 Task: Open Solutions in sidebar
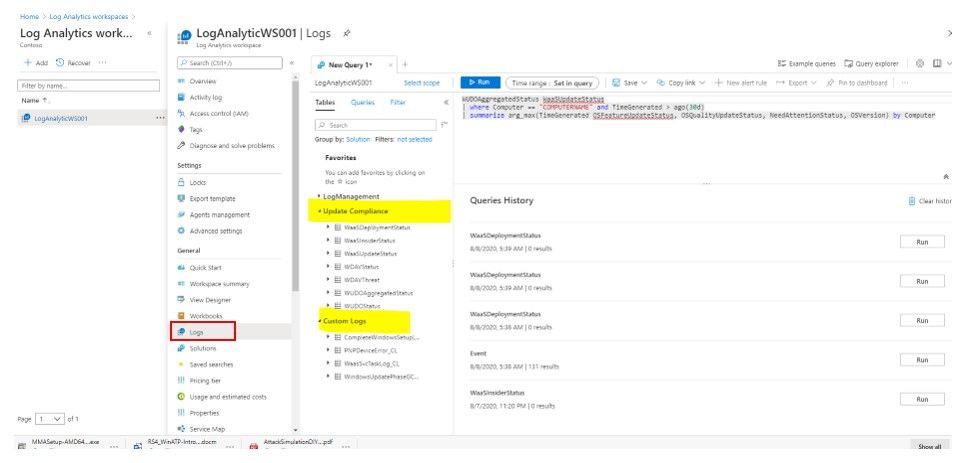(203, 349)
